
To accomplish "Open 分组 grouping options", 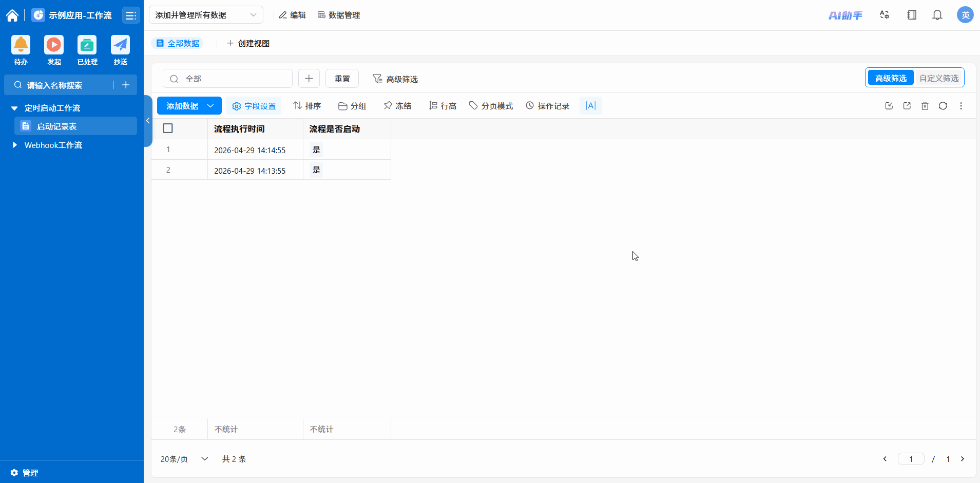I will click(x=352, y=106).
